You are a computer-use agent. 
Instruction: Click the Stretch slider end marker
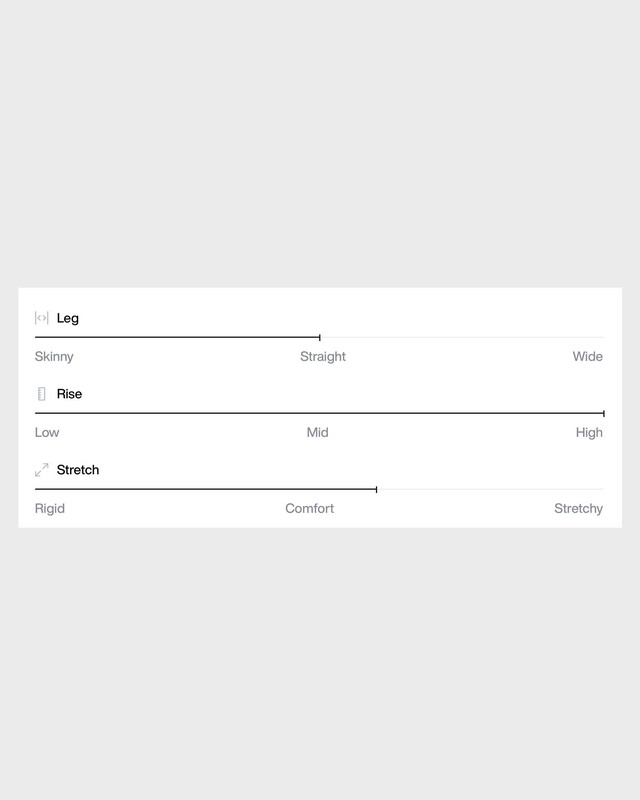point(376,489)
